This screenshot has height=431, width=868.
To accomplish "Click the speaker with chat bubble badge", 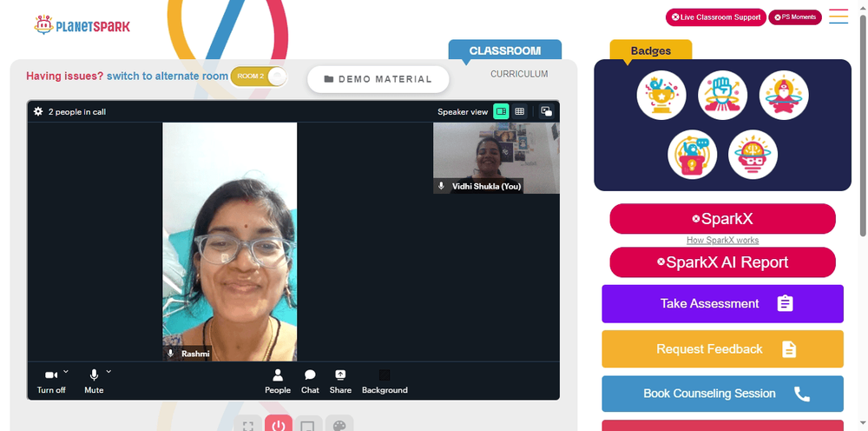I will [x=692, y=155].
